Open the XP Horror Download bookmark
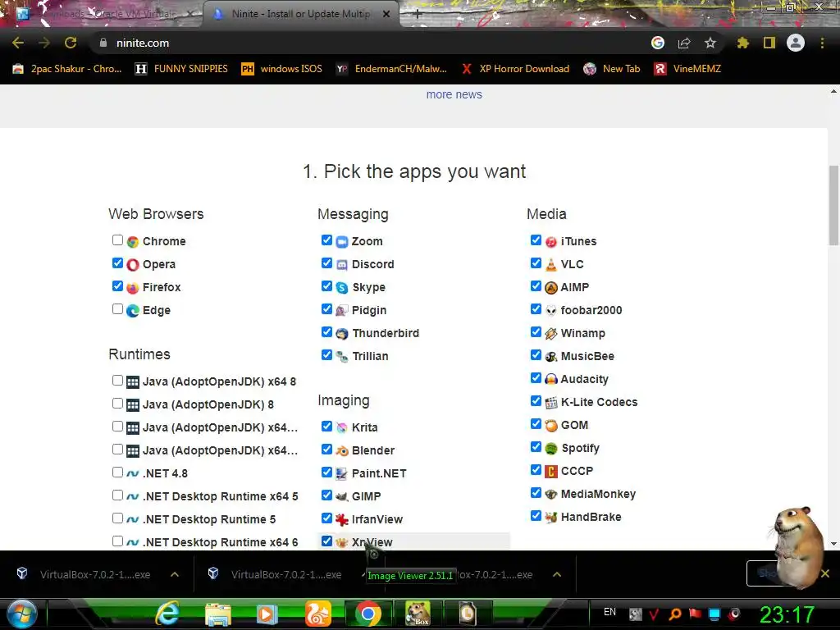840x630 pixels. (515, 69)
